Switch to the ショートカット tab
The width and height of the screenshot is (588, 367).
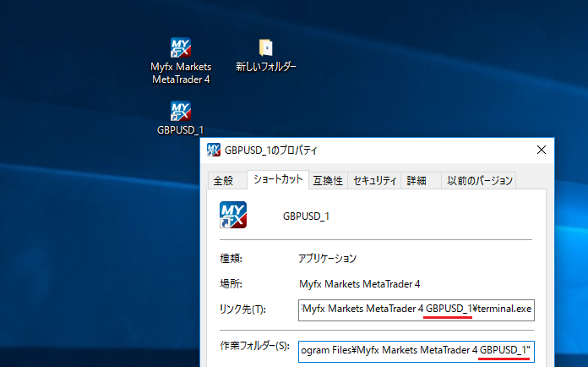coord(278,179)
